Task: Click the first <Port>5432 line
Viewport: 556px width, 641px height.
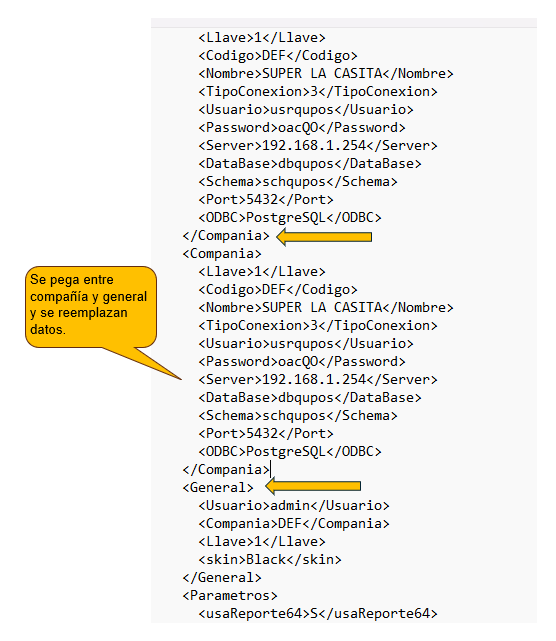Action: click(266, 199)
